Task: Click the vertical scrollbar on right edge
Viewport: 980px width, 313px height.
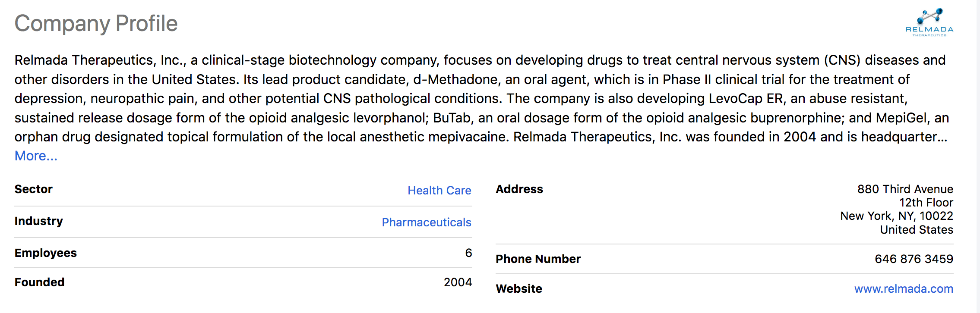Action: pos(978,156)
